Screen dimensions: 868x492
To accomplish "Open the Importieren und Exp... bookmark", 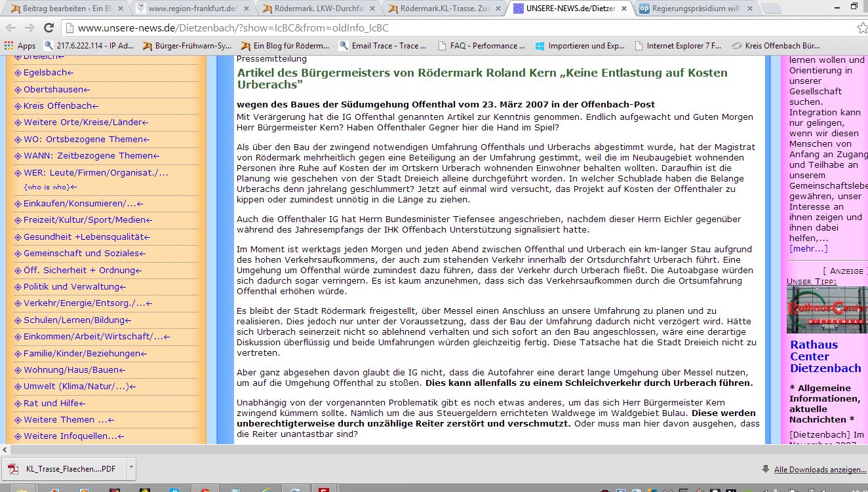I will [x=580, y=46].
